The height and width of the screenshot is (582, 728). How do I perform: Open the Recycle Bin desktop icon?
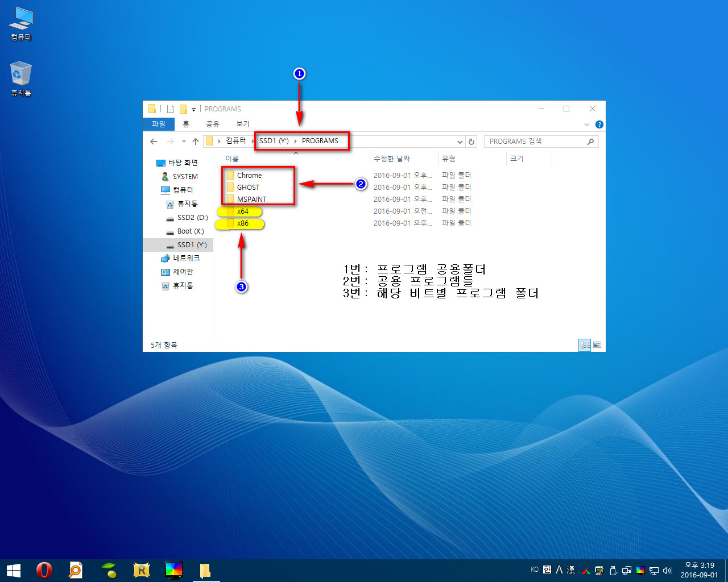click(x=21, y=79)
